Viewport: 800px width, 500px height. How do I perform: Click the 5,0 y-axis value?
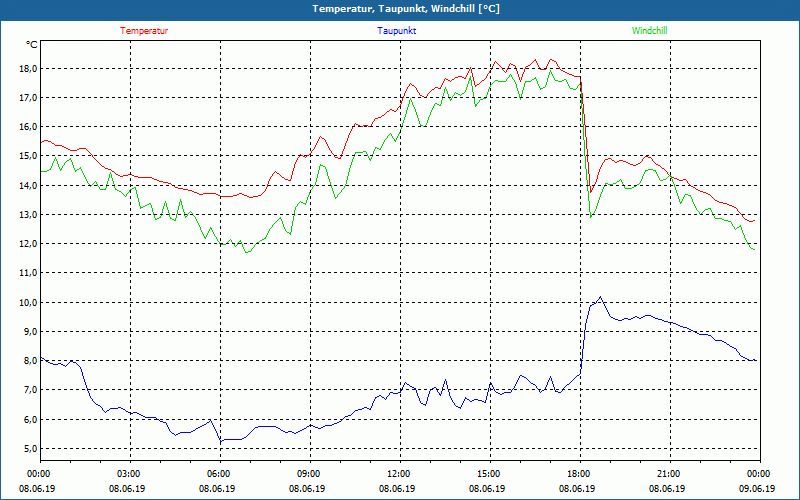[x=31, y=448]
